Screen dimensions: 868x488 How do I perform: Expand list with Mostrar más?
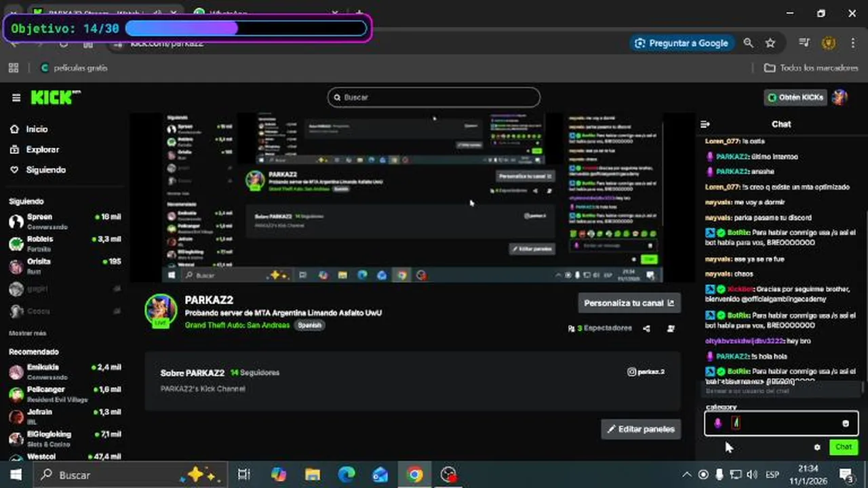(x=27, y=333)
